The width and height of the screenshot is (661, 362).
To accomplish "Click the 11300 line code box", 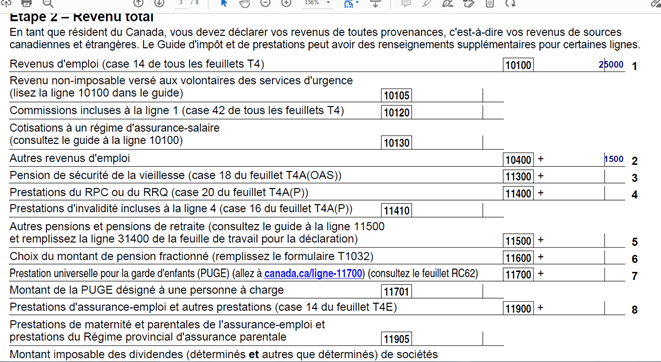I will [x=518, y=177].
